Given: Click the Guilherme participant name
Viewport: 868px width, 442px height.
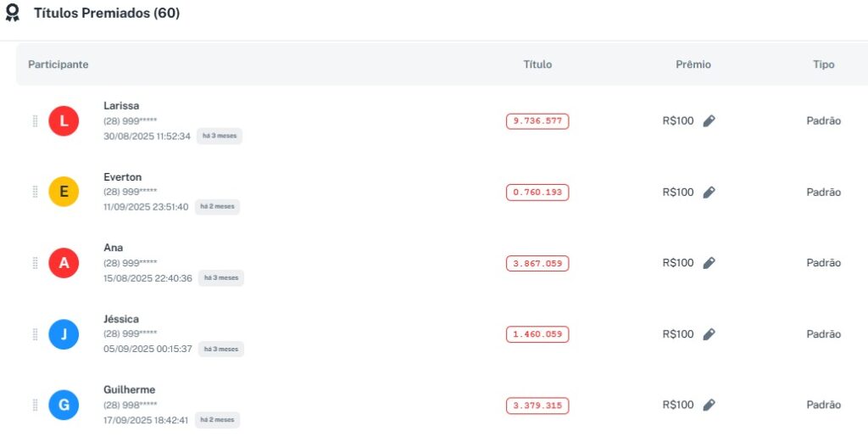Looking at the screenshot, I should pos(129,389).
